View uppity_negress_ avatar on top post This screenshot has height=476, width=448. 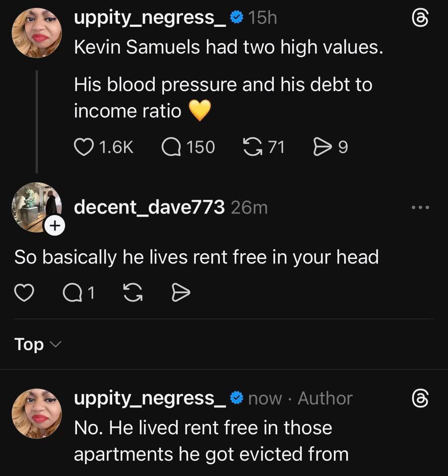[x=36, y=33]
